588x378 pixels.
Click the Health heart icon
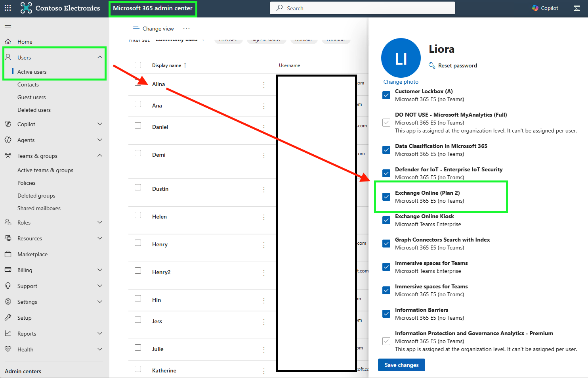point(8,349)
